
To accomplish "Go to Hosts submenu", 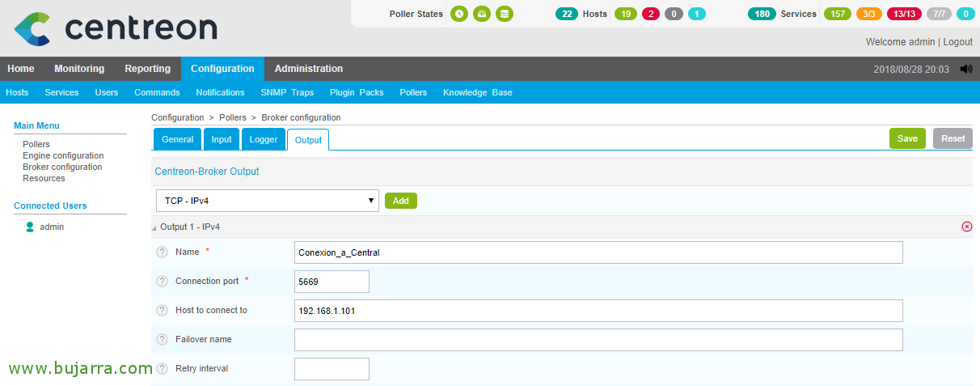I will pyautogui.click(x=17, y=92).
